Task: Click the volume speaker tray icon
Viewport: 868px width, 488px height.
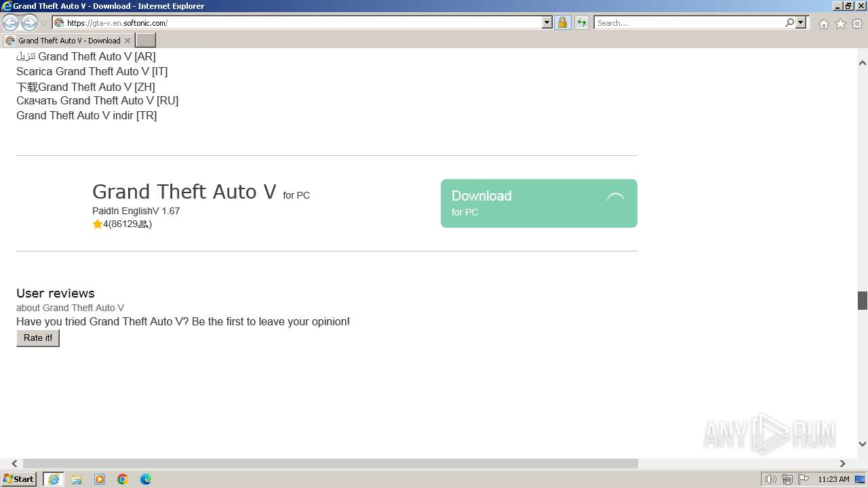Action: (x=771, y=479)
